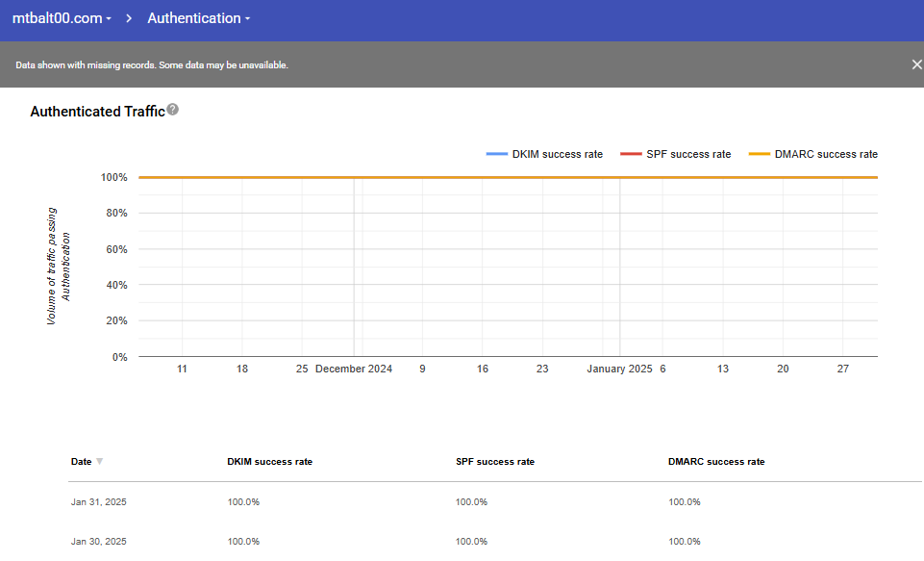Click the DMARC success rate column header

716,462
